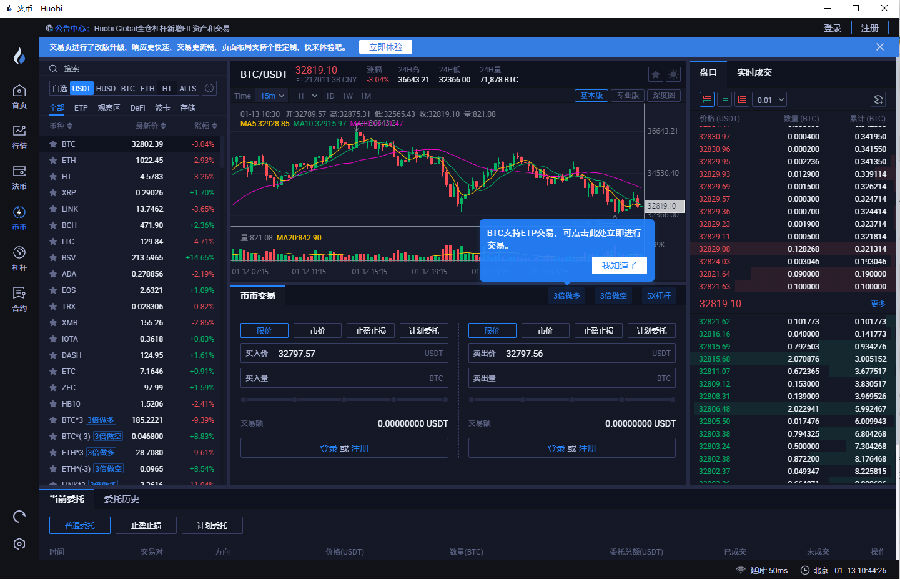
Task: Open the depth chart view button
Action: pyautogui.click(x=664, y=96)
